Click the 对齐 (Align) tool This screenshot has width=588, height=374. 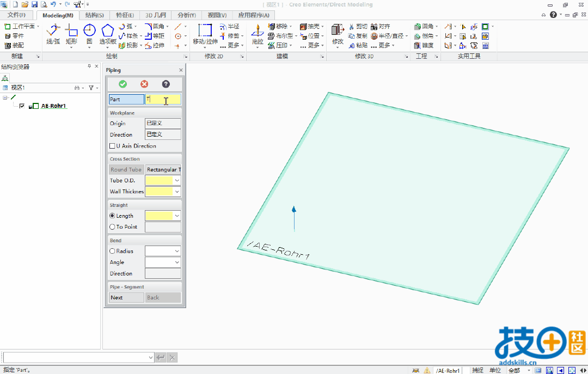click(x=381, y=26)
